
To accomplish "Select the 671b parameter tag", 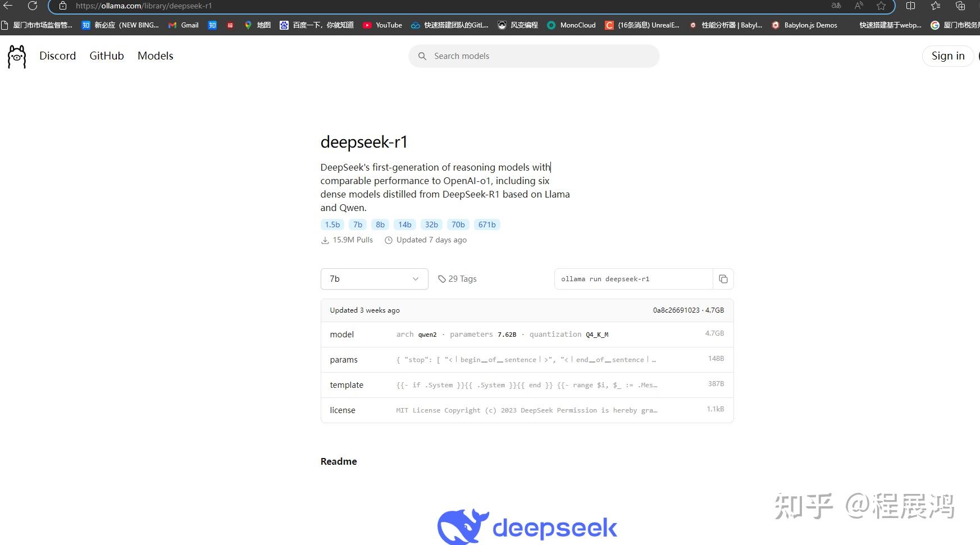I will click(x=486, y=225).
